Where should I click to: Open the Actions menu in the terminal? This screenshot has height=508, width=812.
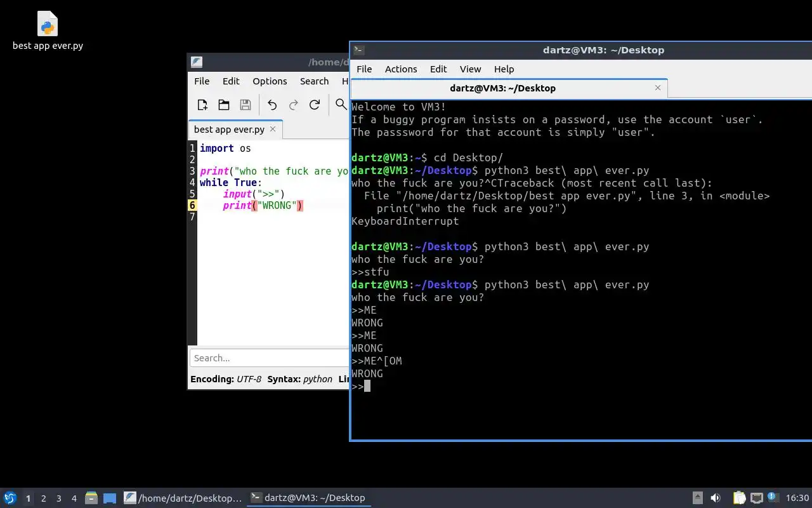[x=401, y=69]
